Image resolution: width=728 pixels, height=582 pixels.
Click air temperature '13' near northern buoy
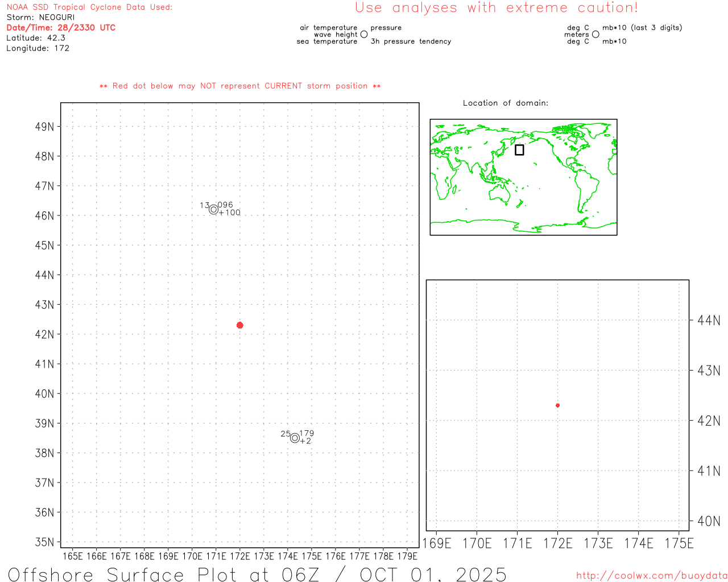click(x=205, y=205)
